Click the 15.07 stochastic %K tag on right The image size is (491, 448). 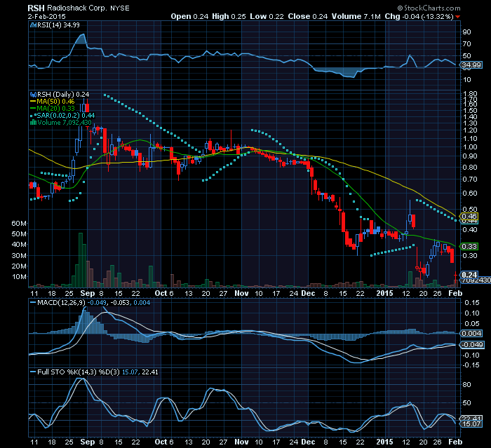471,424
